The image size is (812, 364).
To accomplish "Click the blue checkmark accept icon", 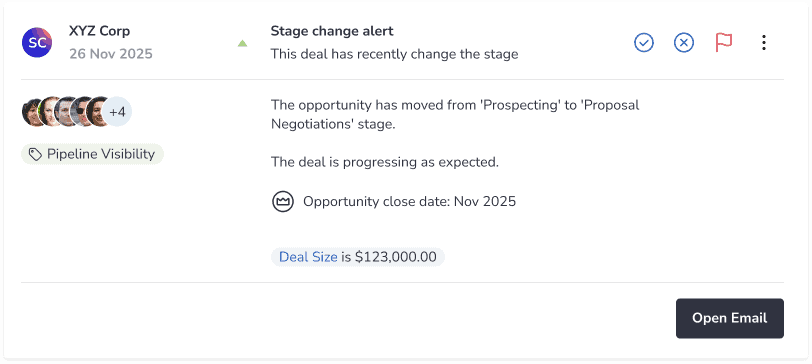I will click(644, 42).
